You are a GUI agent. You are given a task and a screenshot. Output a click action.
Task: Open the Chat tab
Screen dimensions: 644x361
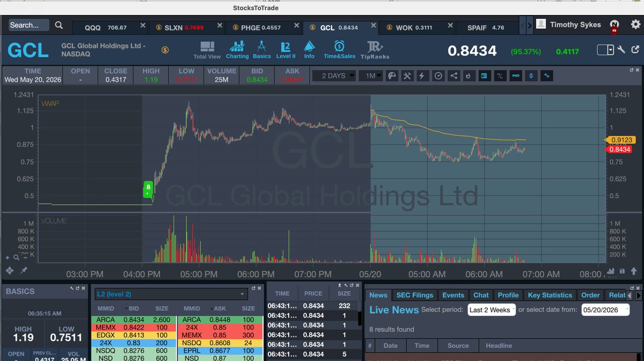[x=481, y=295]
